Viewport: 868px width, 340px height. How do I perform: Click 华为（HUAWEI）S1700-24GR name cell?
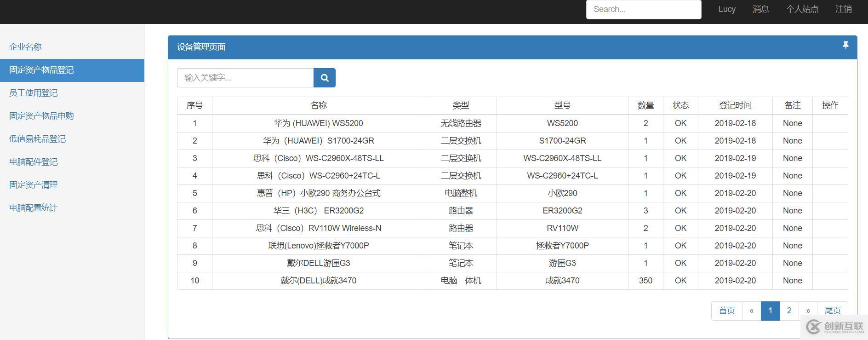319,141
